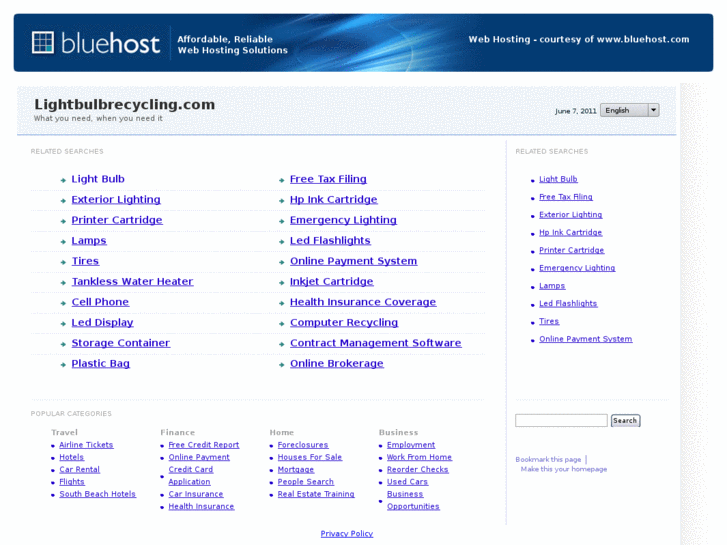
Task: Open South Beach Hotels link
Action: [x=97, y=494]
